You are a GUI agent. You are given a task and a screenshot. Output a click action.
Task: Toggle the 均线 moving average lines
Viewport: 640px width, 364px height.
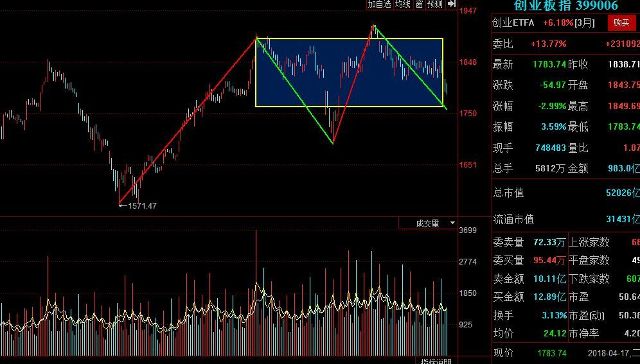tap(402, 4)
